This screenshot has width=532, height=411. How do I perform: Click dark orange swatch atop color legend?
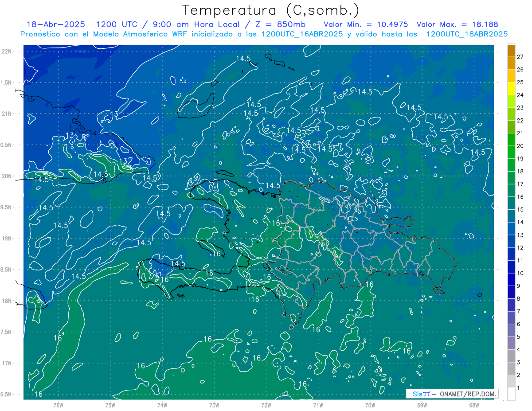coord(511,51)
